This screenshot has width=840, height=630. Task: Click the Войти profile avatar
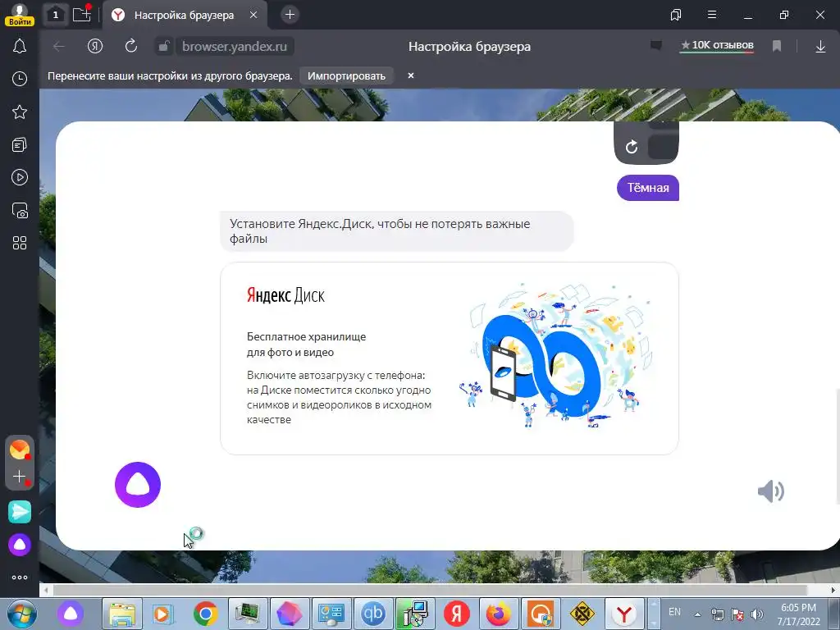[20, 15]
